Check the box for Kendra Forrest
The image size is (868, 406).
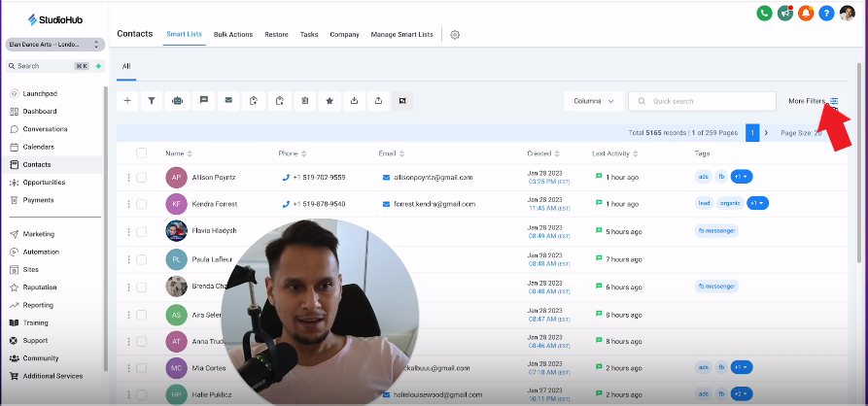pyautogui.click(x=141, y=204)
